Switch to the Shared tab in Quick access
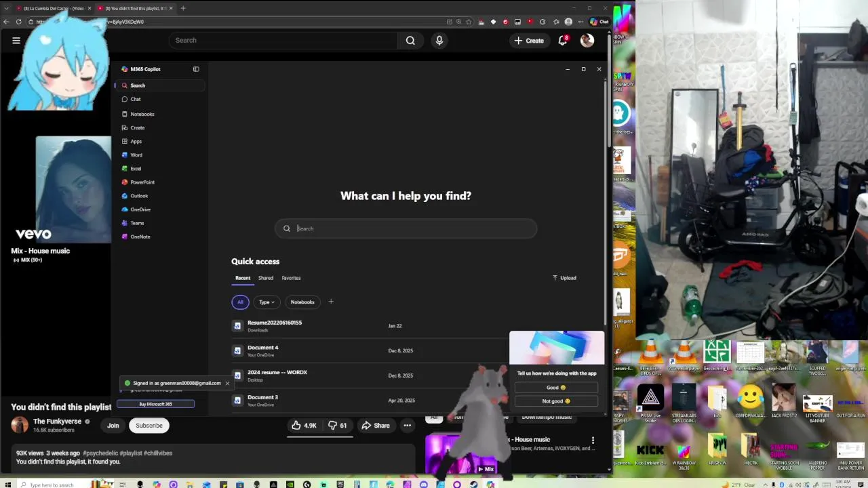Image resolution: width=868 pixels, height=488 pixels. coord(266,278)
